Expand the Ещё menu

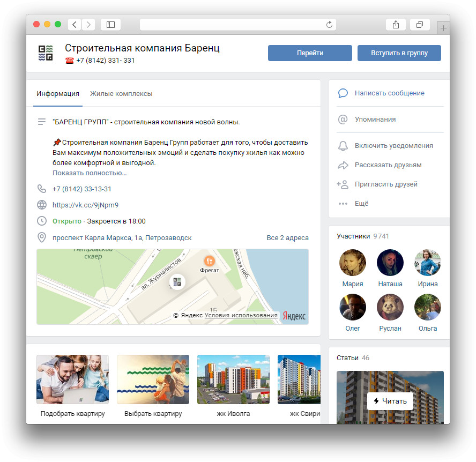361,204
